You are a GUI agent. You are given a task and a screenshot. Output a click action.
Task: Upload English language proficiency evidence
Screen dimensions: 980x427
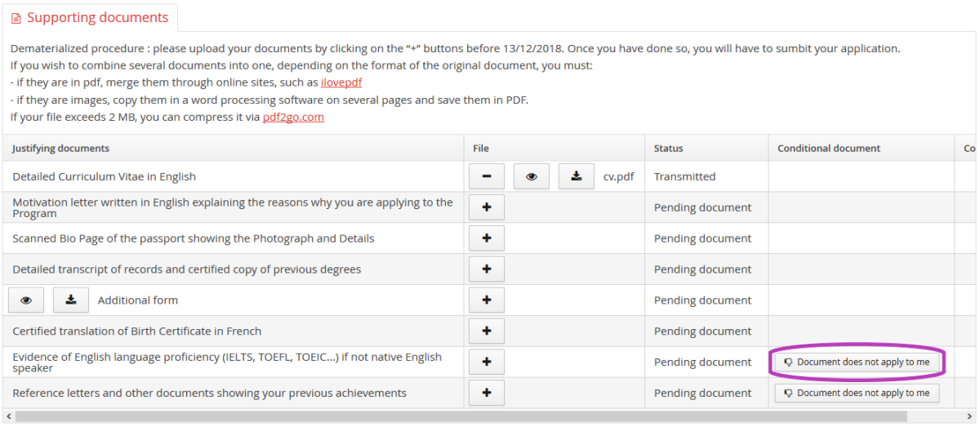[487, 363]
